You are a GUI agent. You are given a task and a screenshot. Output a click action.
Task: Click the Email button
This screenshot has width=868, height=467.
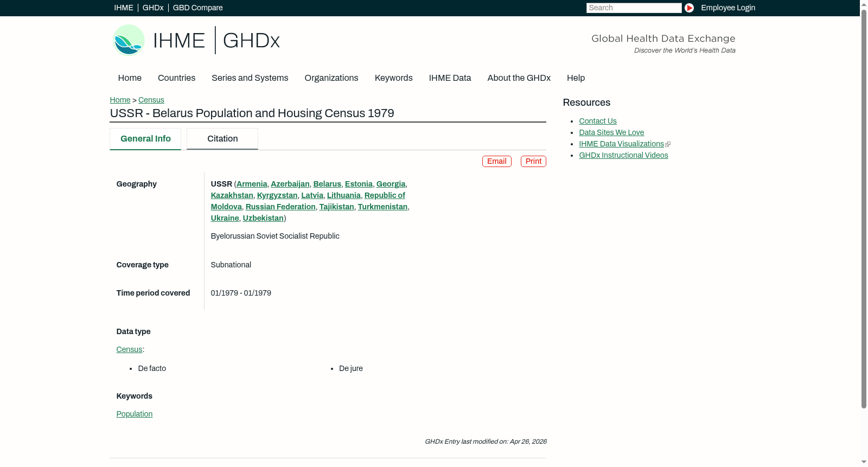click(x=497, y=161)
